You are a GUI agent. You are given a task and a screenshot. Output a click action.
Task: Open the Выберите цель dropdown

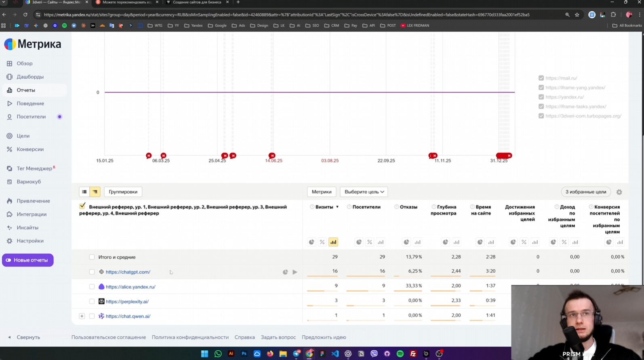click(364, 192)
